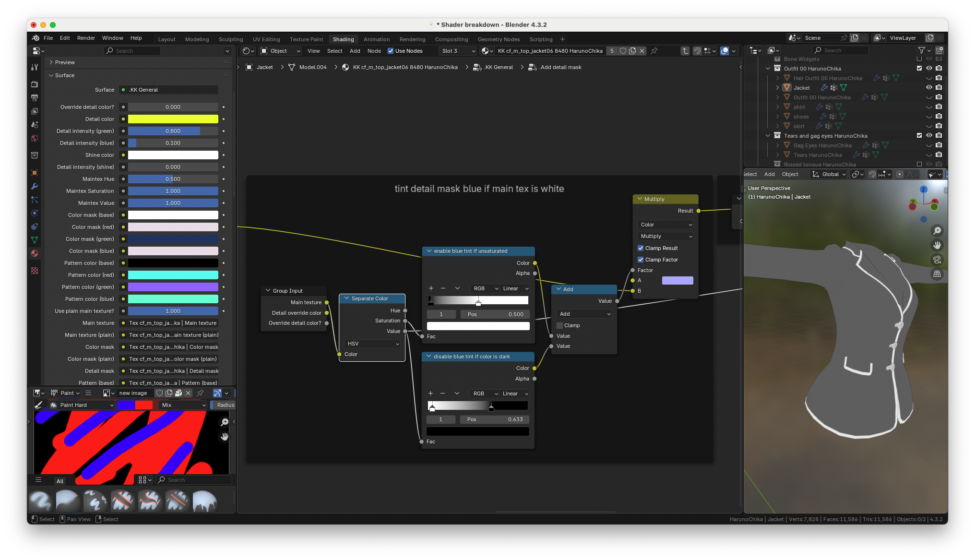The height and width of the screenshot is (560, 975).
Task: Disable Clamp Result on Multiply node
Action: [641, 248]
